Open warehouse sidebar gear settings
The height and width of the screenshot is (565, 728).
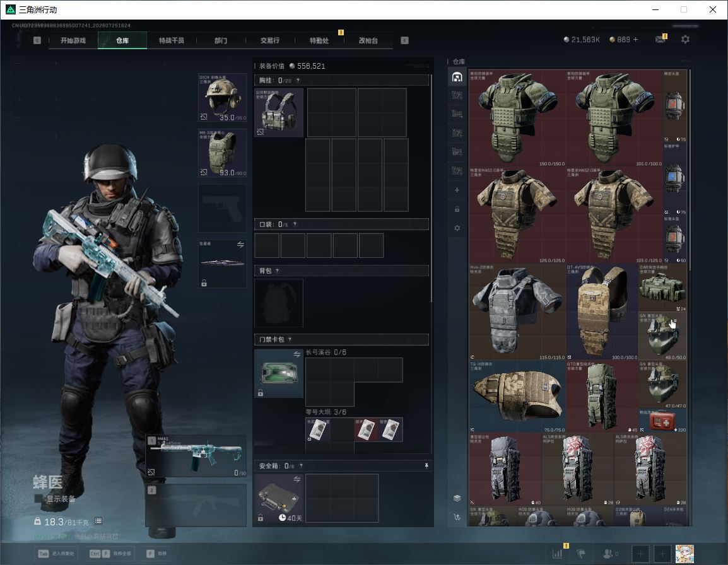pyautogui.click(x=457, y=228)
